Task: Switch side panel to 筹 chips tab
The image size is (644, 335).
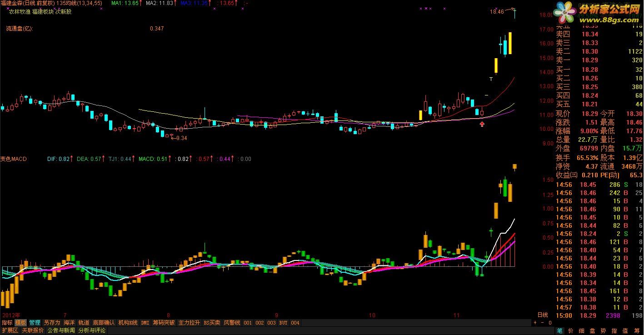Action: [x=637, y=330]
